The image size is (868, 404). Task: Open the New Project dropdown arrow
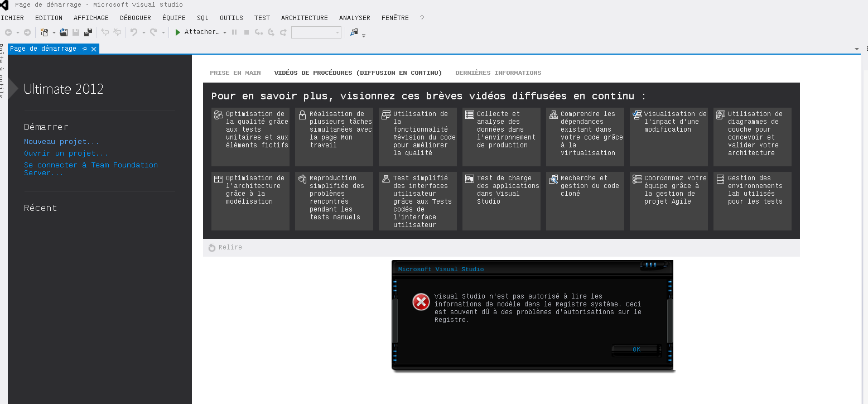[54, 32]
